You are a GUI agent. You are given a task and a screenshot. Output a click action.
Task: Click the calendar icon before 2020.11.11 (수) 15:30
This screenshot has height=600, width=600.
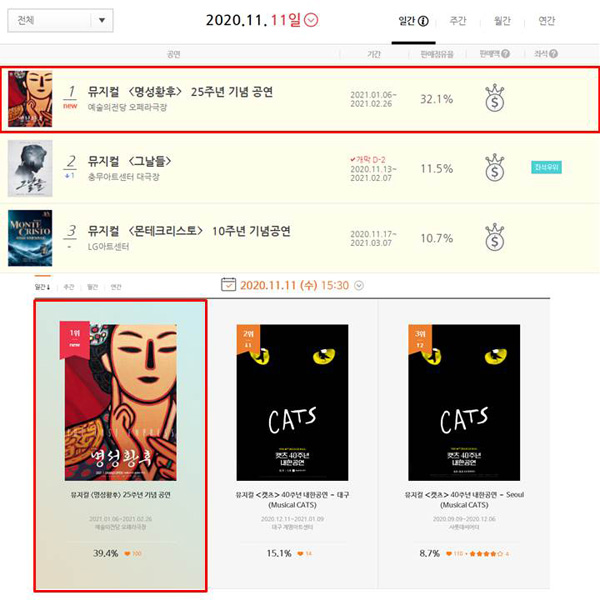(x=228, y=285)
